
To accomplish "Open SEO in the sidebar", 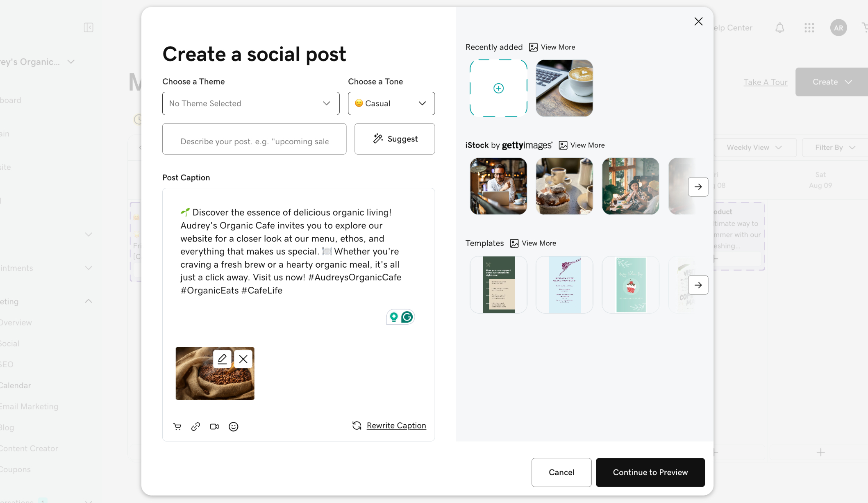I will (7, 364).
